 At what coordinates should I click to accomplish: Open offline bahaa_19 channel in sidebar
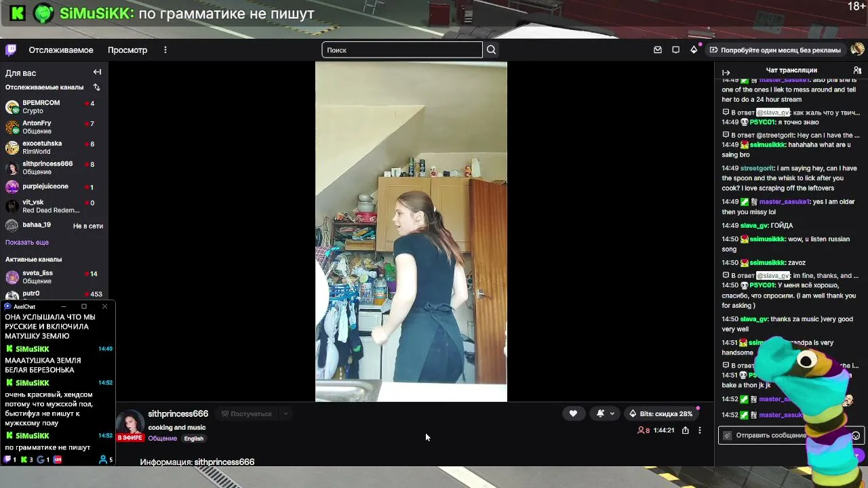point(54,225)
